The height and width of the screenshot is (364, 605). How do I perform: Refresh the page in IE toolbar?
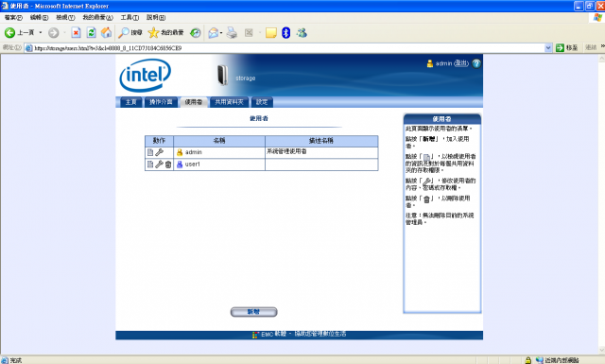click(91, 33)
